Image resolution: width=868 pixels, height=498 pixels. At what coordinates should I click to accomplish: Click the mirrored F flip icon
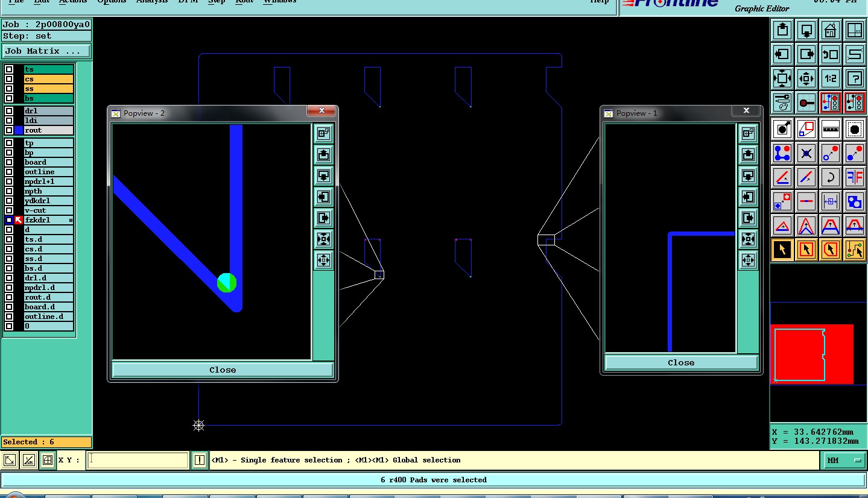pos(855,177)
